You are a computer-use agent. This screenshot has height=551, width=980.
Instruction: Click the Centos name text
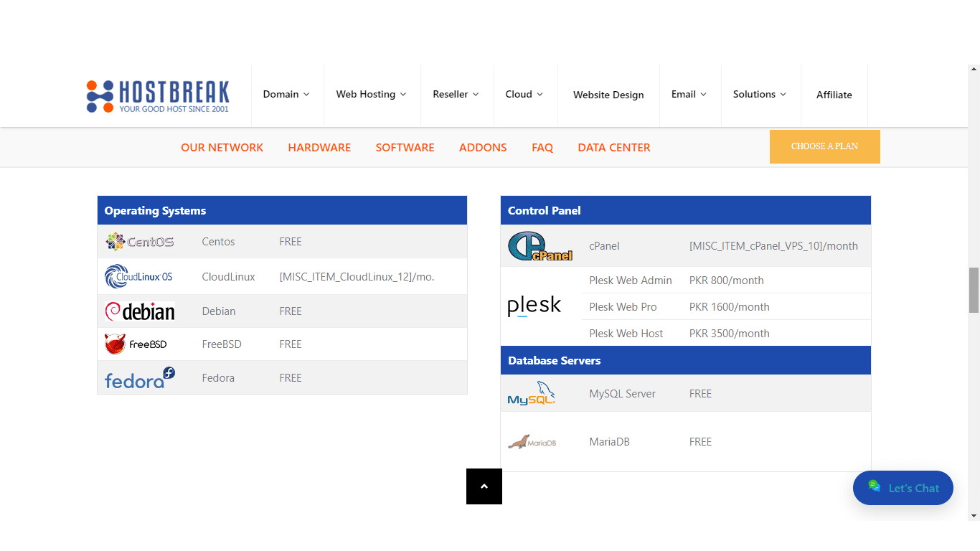point(218,242)
